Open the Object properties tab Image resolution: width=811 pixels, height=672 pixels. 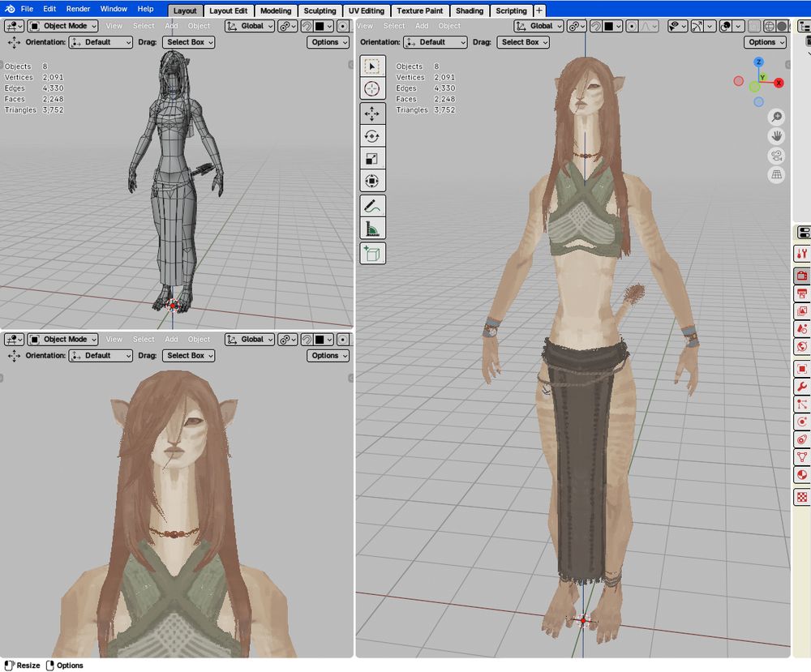[x=802, y=369]
